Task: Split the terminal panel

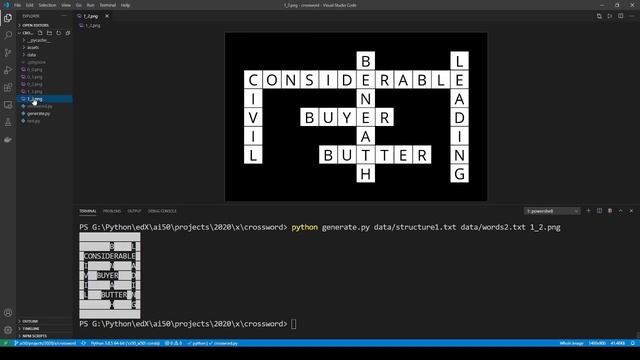Action: pos(599,211)
